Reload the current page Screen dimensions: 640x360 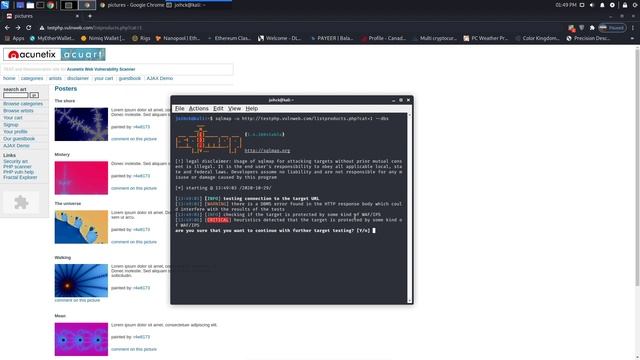[29, 27]
